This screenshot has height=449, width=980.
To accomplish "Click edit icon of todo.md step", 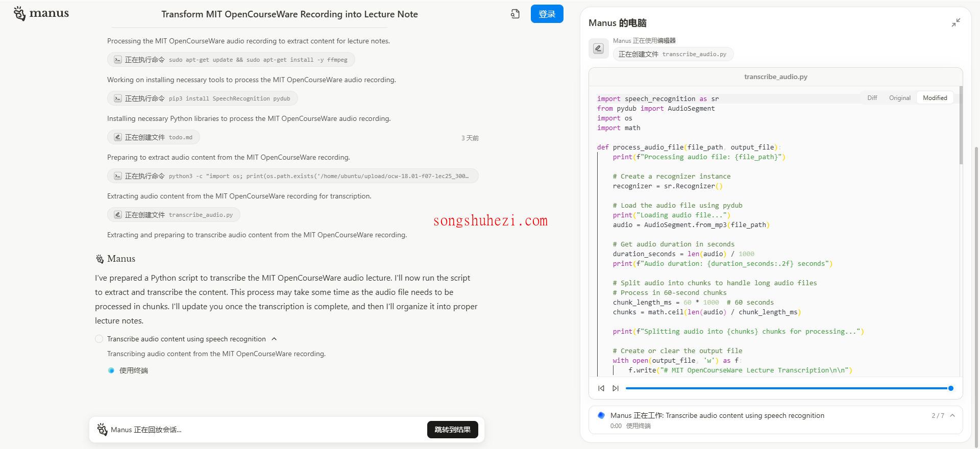I will (117, 137).
